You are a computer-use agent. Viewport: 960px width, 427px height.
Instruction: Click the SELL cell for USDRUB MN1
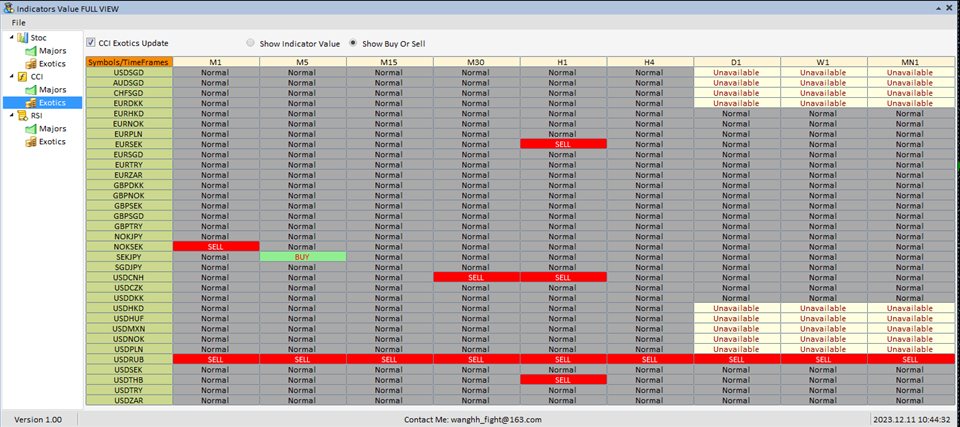click(910, 359)
